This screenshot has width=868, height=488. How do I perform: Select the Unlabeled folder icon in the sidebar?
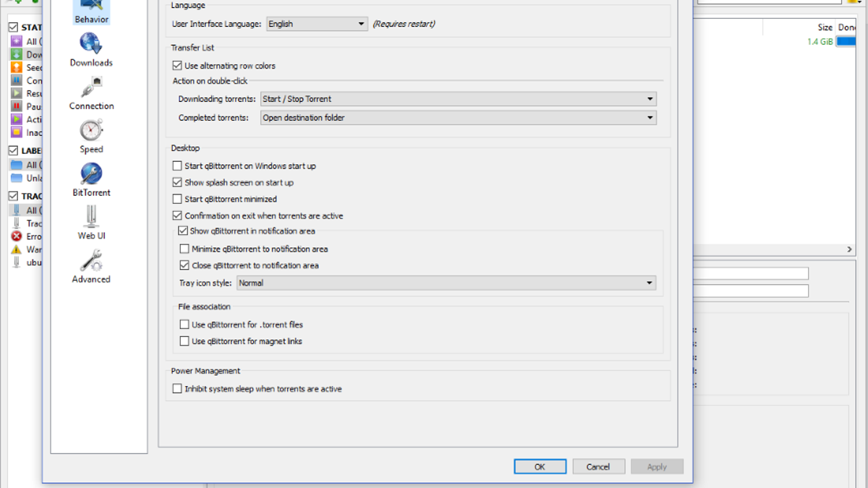(x=16, y=178)
